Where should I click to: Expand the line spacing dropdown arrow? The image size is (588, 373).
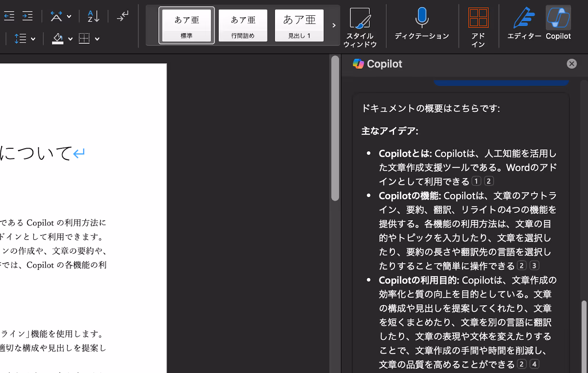33,39
